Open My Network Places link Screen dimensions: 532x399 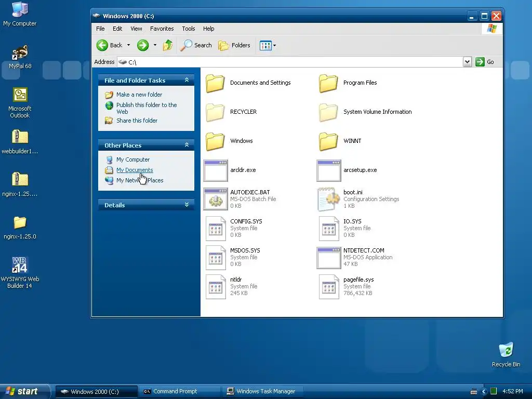tap(140, 180)
